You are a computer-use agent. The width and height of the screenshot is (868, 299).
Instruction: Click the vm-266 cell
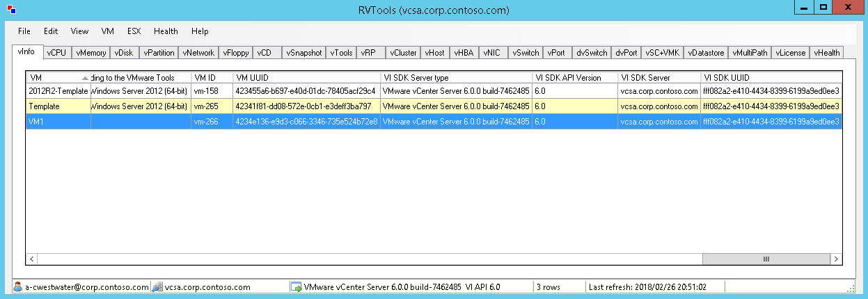(x=212, y=122)
